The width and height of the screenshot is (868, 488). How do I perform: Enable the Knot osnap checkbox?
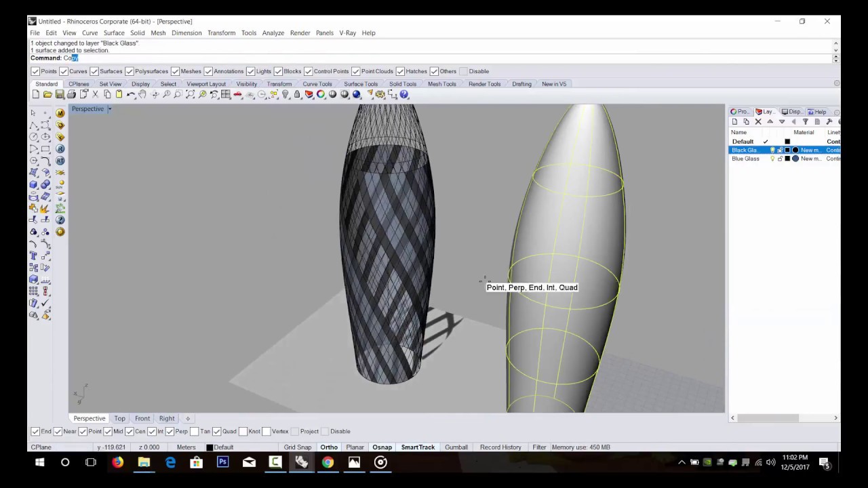tap(243, 431)
